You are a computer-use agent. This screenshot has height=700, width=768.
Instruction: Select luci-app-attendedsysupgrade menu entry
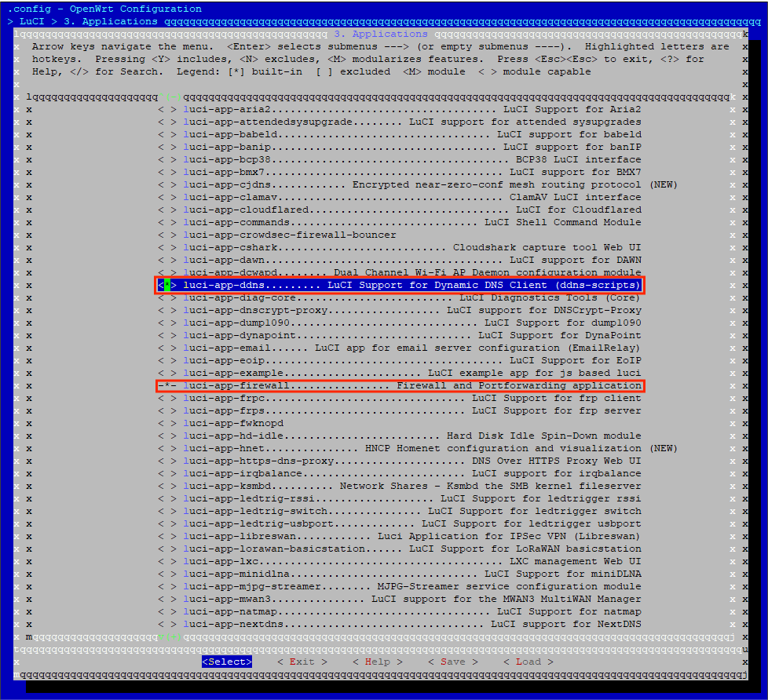click(x=411, y=122)
